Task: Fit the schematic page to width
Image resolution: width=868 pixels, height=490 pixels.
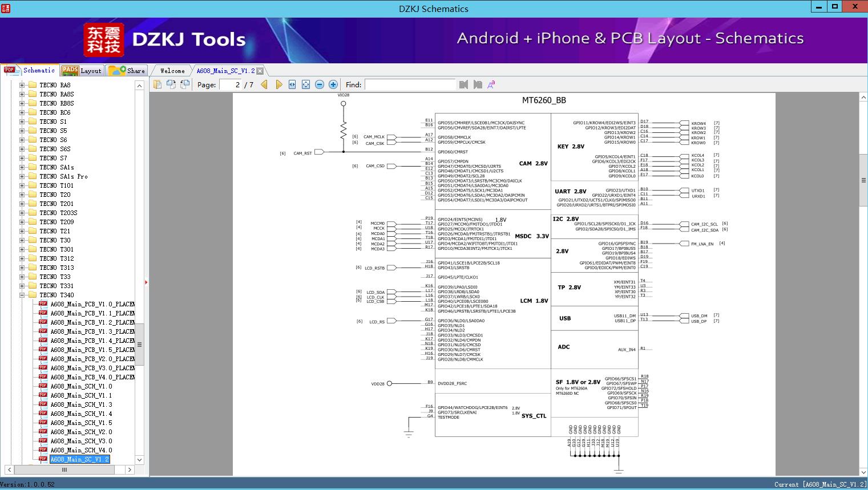Action: pyautogui.click(x=292, y=84)
